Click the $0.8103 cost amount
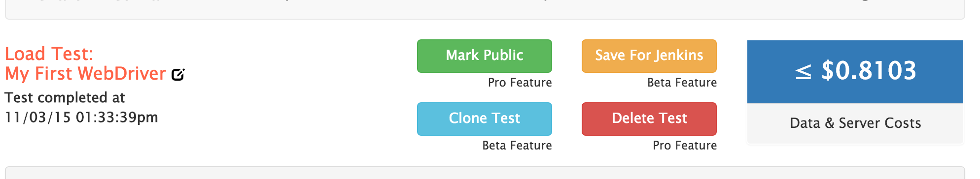Viewport: 980px width, 179px height. click(x=869, y=71)
